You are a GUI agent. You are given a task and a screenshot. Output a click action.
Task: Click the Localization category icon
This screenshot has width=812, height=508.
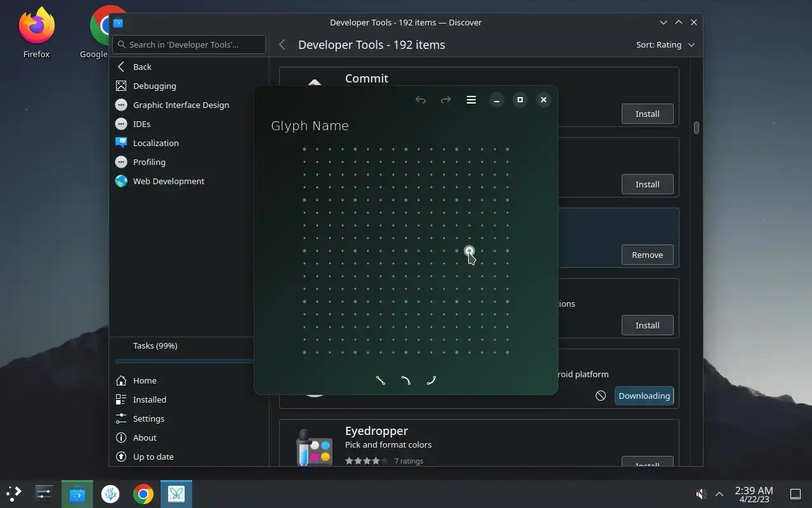(x=121, y=143)
